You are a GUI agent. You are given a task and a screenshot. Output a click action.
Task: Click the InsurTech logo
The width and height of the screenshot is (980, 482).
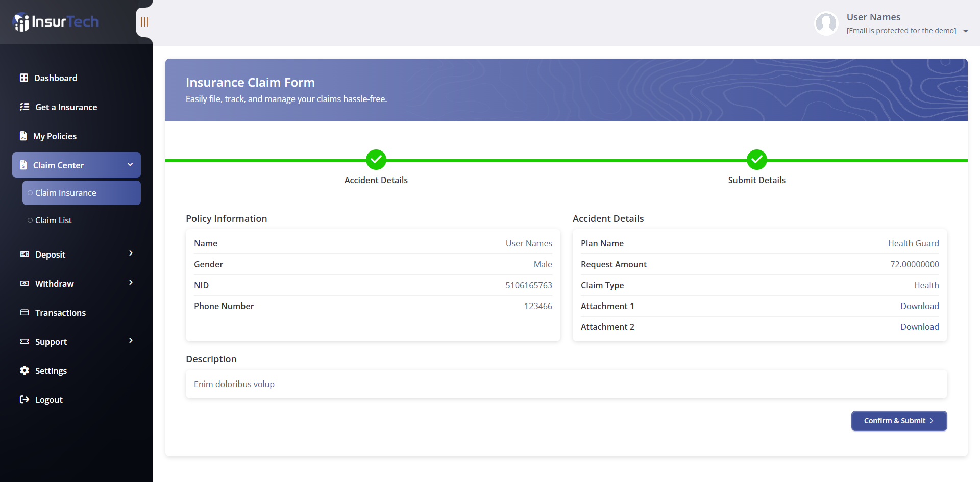click(55, 22)
